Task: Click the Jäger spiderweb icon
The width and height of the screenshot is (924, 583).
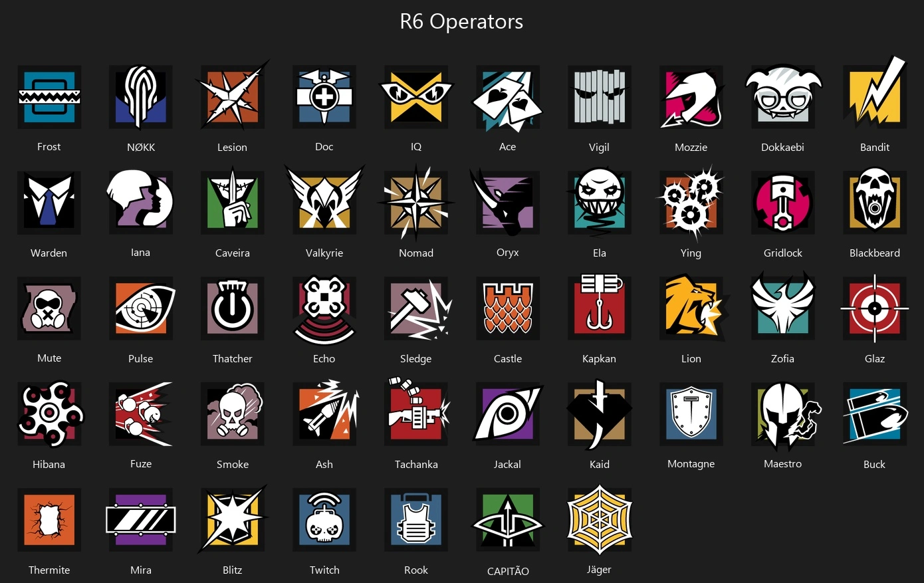Action: tap(599, 519)
